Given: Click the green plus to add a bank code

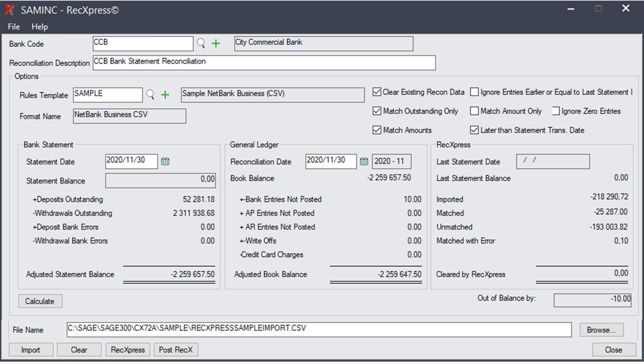Looking at the screenshot, I should (216, 43).
